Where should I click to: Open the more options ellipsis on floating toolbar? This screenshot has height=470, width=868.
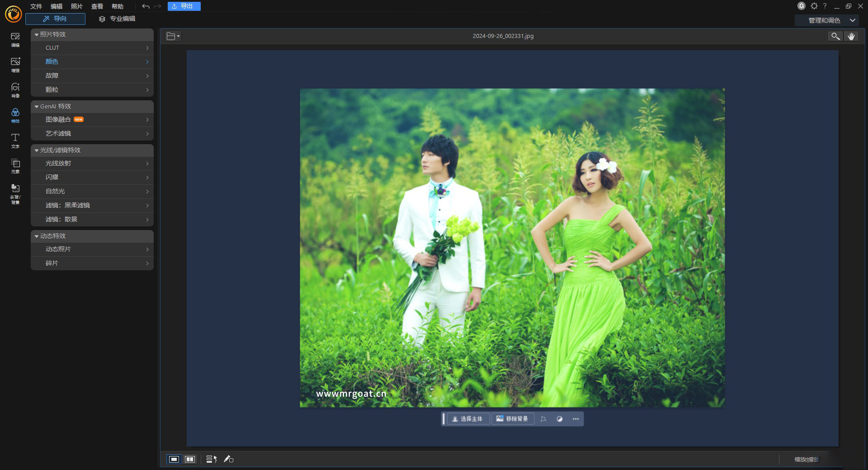click(575, 419)
